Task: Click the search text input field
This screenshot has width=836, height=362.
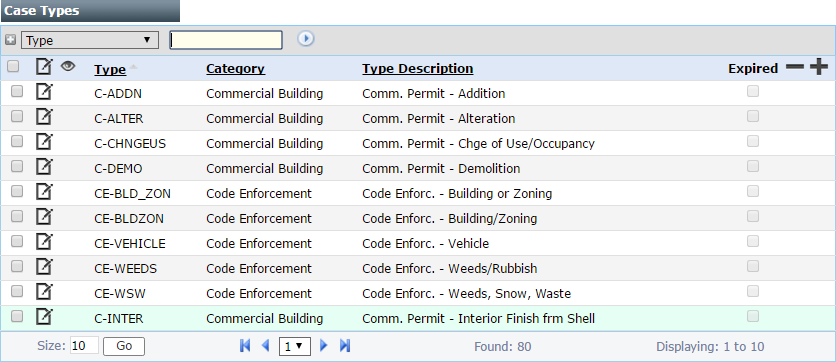Action: coord(226,40)
